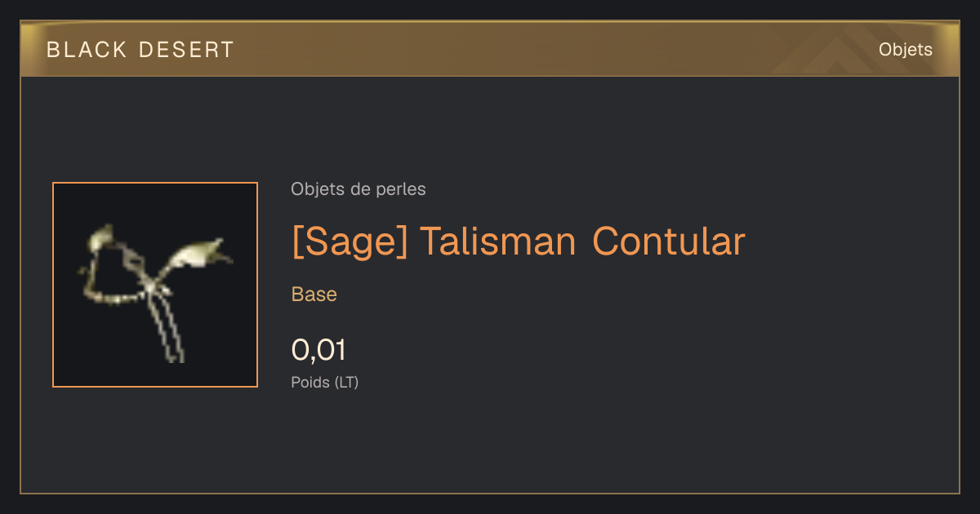Click the dangling tassel of the talisman image
This screenshot has width=980, height=514.
click(167, 326)
